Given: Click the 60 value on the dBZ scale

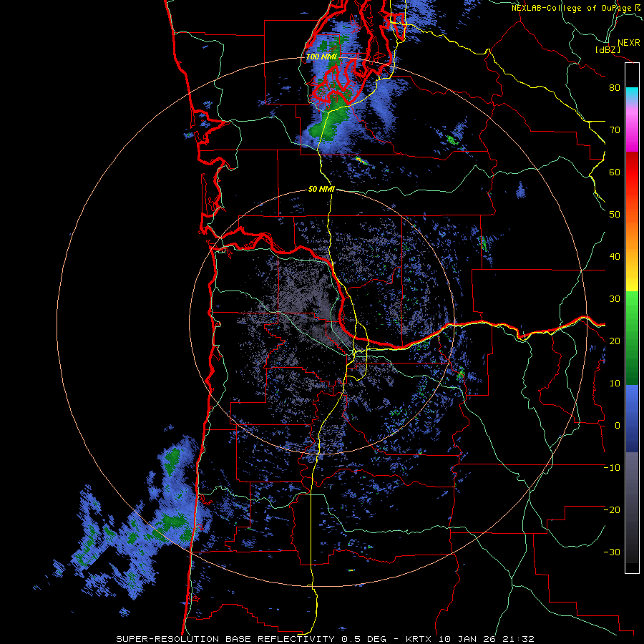Looking at the screenshot, I should coord(615,172).
